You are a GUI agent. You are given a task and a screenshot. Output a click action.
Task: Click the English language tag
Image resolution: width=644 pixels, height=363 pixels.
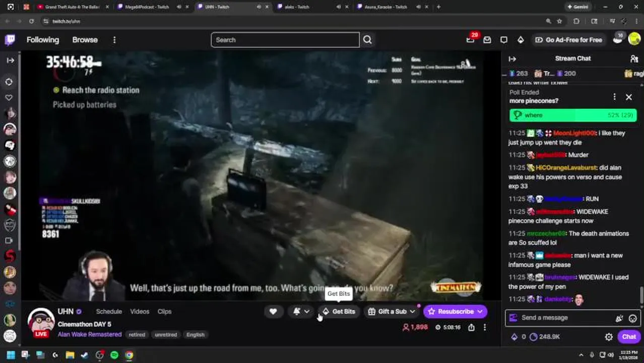[x=196, y=335]
